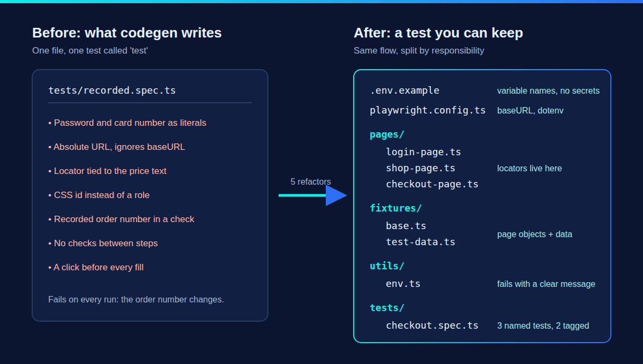
Task: Click annotation 'fails with a clear message'
Action: pyautogui.click(x=546, y=284)
